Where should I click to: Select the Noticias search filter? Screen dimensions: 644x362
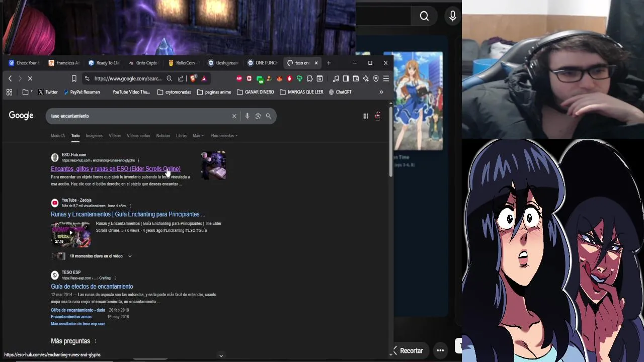(x=163, y=136)
